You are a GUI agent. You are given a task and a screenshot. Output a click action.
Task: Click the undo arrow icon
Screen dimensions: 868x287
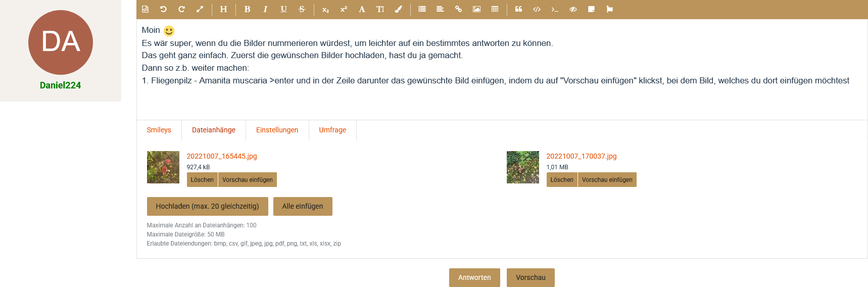pyautogui.click(x=163, y=9)
